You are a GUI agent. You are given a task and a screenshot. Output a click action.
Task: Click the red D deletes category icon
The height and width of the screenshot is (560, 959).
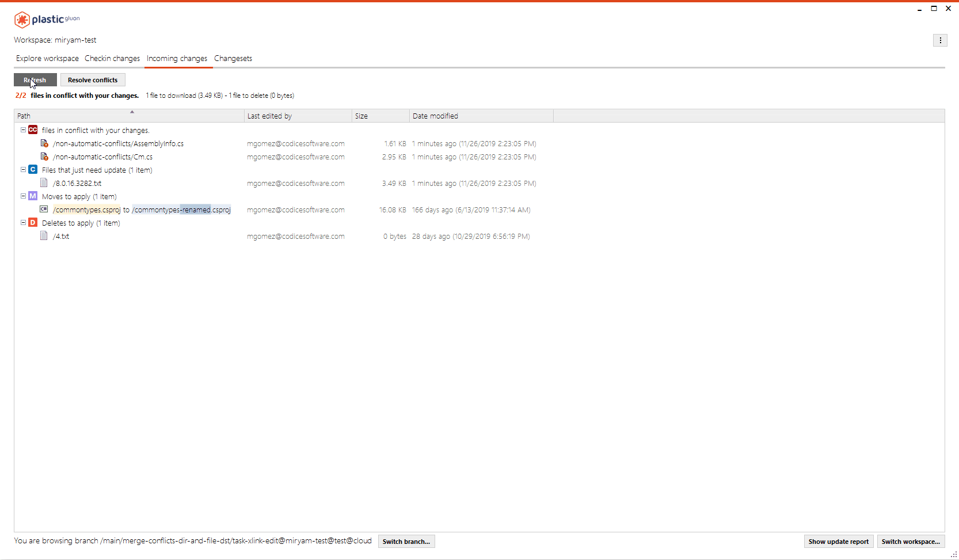[x=33, y=222]
